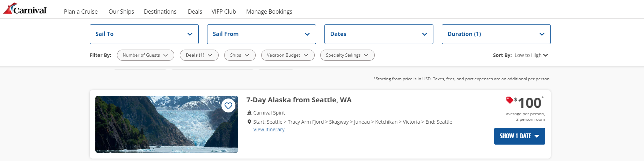The width and height of the screenshot is (644, 161).
Task: Open the Deals (1) filter
Action: 199,55
